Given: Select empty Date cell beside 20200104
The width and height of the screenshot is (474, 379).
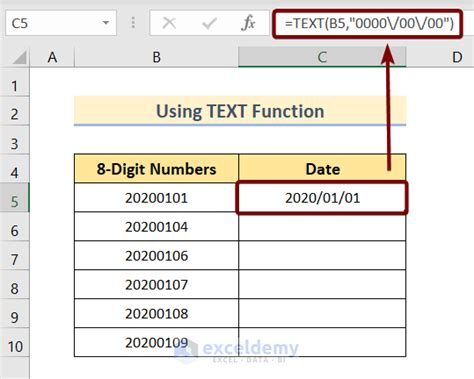Looking at the screenshot, I should (x=322, y=227).
